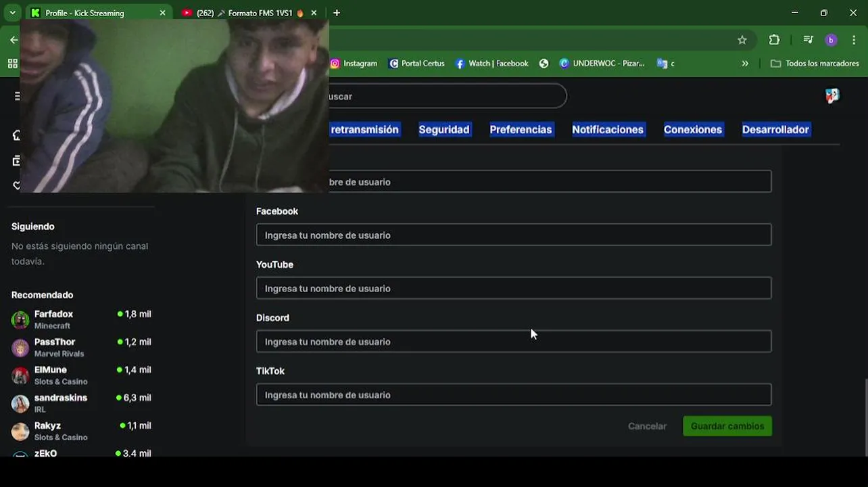
Task: Open the Chrome three-dot menu
Action: (x=854, y=40)
